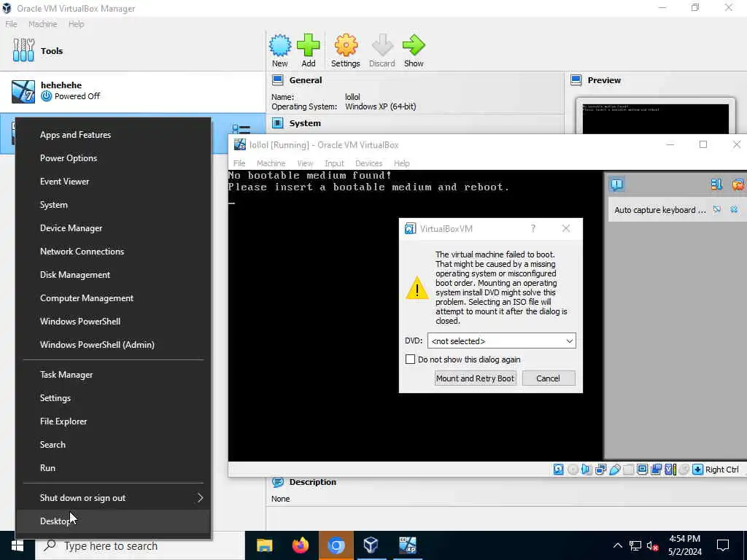The height and width of the screenshot is (560, 747).
Task: Click the display indicator in VM status bar
Action: pyautogui.click(x=642, y=470)
